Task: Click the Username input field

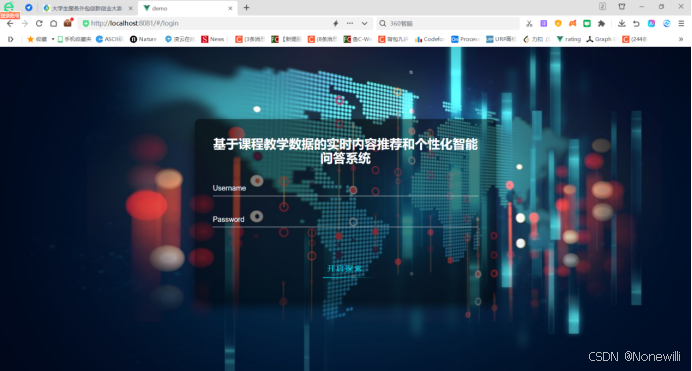Action: coord(345,189)
